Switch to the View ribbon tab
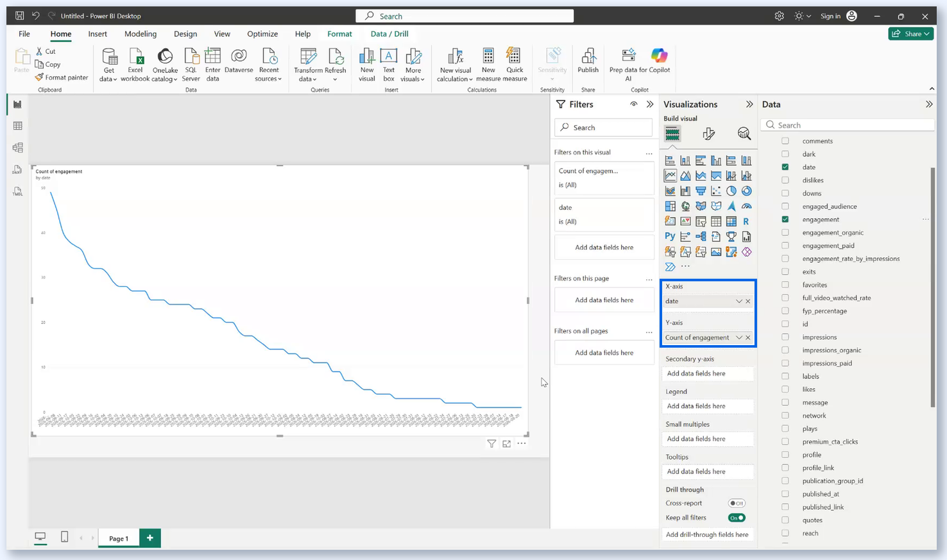Image resolution: width=947 pixels, height=560 pixels. coord(222,34)
